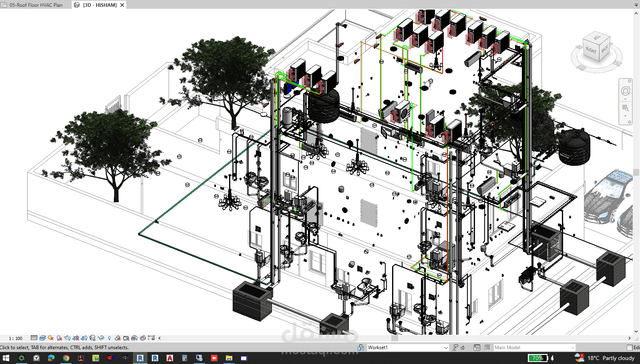The height and width of the screenshot is (364, 640).
Task: Toggle Reveal Constraints icon
Action: [x=151, y=338]
